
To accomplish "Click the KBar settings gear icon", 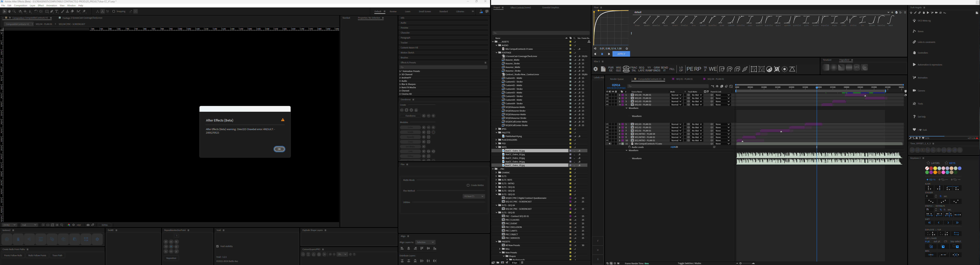I will (596, 69).
